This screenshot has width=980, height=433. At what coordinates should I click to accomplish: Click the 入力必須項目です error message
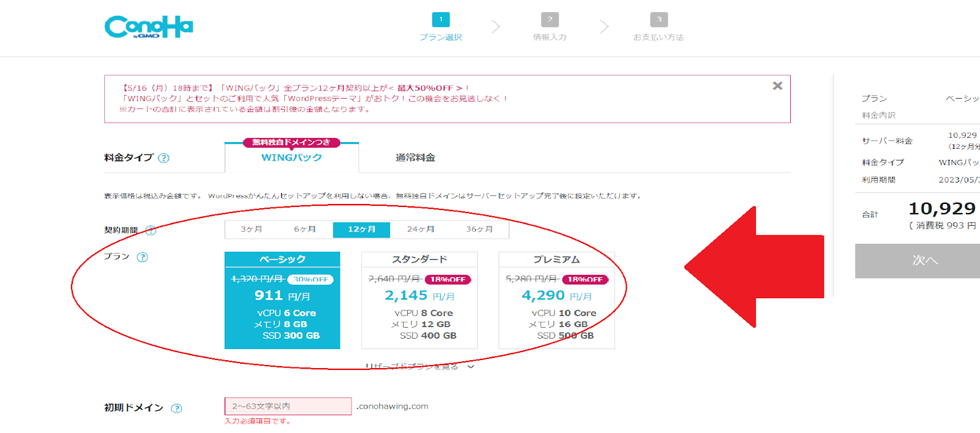tap(257, 421)
